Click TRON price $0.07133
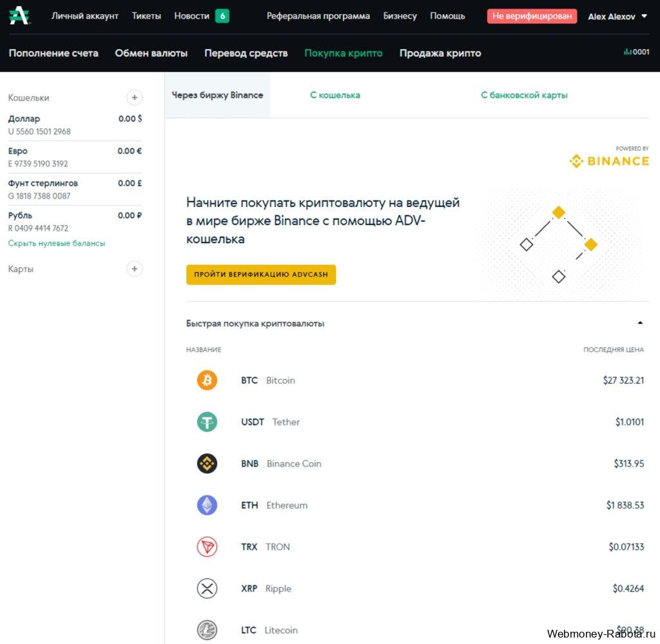Screen dimensions: 660x644 626,547
